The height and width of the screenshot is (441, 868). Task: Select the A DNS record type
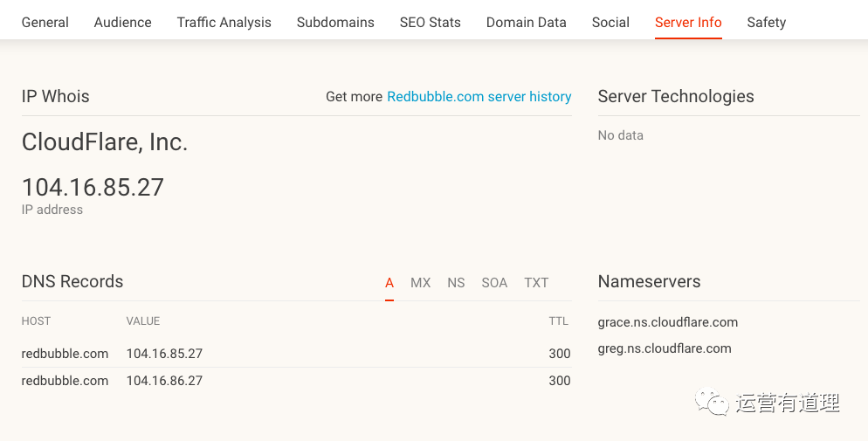click(x=389, y=282)
